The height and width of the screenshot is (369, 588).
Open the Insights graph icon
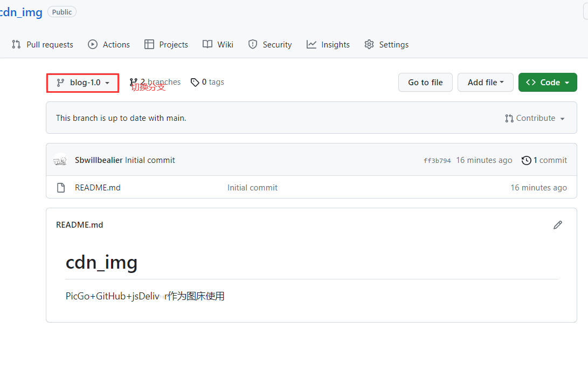312,44
